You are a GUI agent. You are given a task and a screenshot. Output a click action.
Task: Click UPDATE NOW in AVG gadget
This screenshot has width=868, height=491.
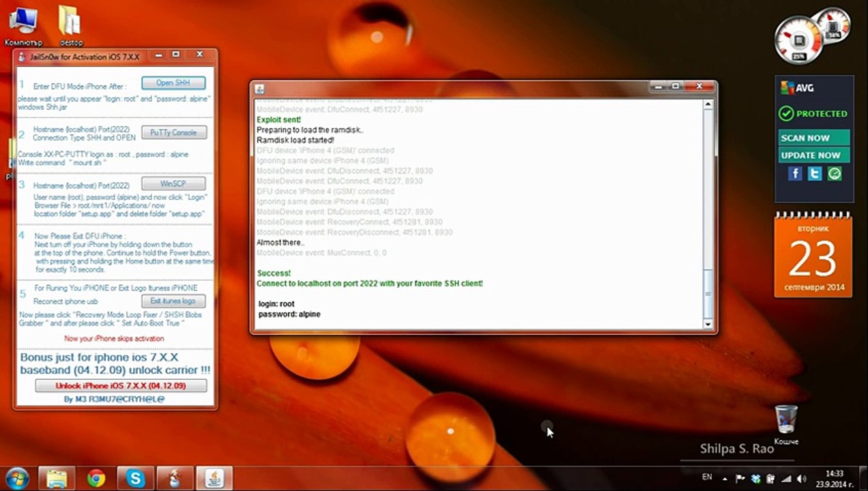click(813, 155)
